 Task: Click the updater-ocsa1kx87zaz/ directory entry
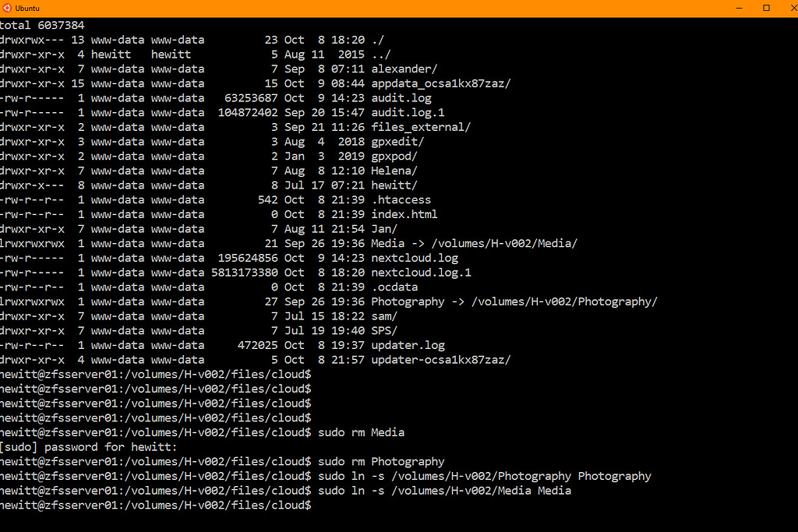pos(441,360)
